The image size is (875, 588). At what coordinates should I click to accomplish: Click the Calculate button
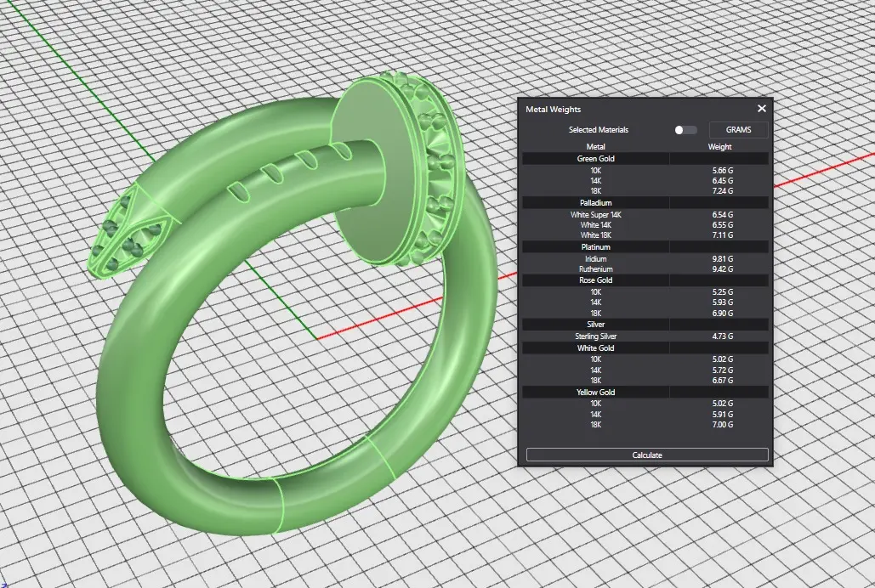click(647, 455)
